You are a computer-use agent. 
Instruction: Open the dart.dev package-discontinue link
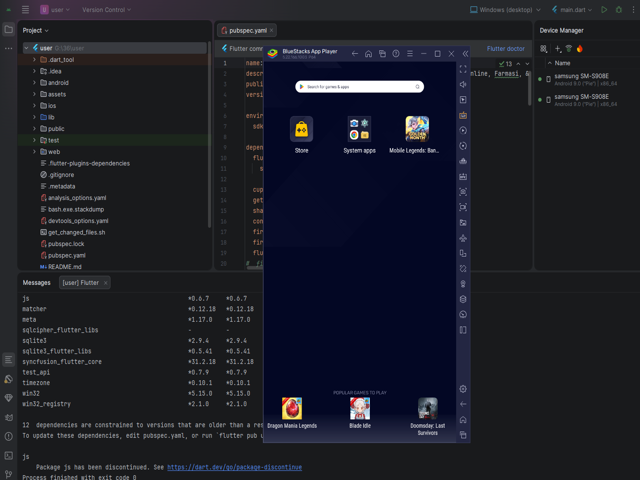(x=234, y=467)
